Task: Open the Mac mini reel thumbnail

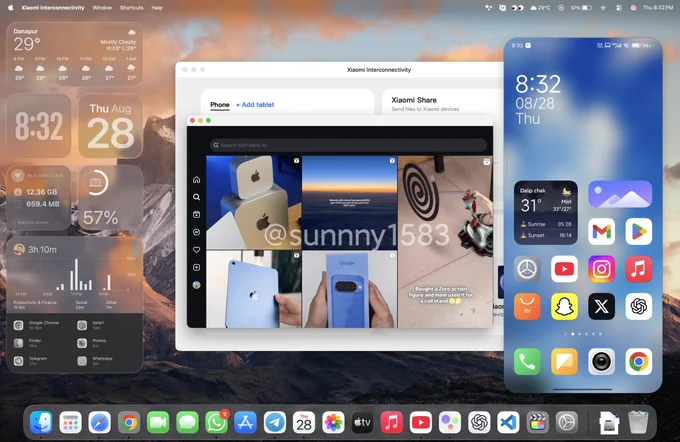Action: tap(254, 202)
